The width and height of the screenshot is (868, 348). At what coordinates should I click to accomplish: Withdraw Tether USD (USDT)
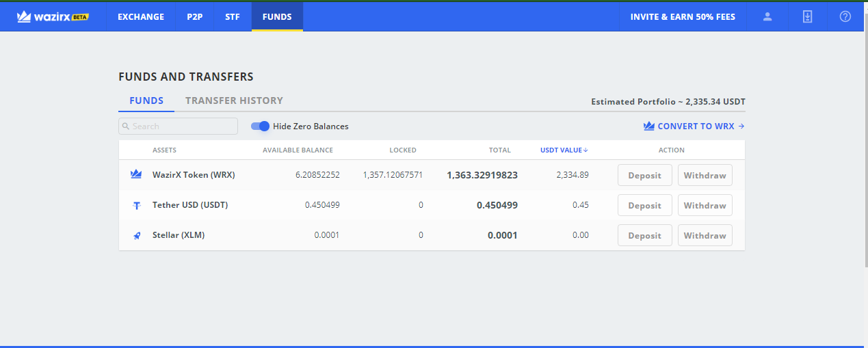pyautogui.click(x=705, y=205)
